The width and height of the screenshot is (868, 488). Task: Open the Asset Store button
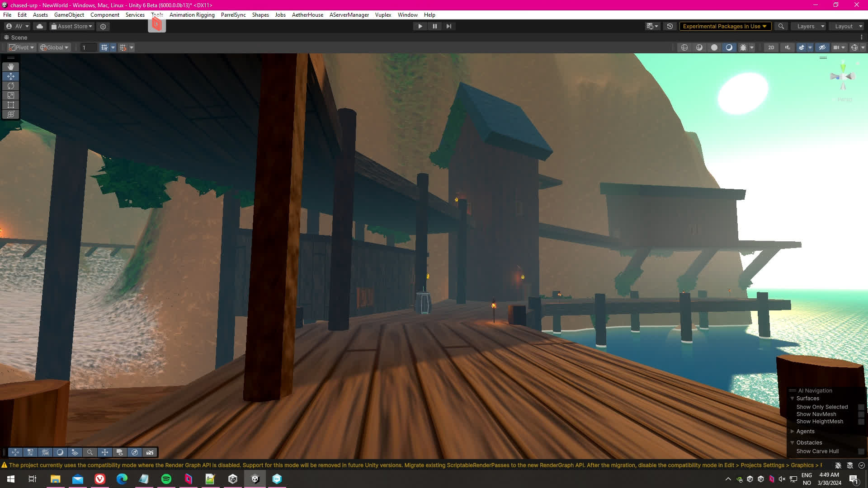click(72, 26)
